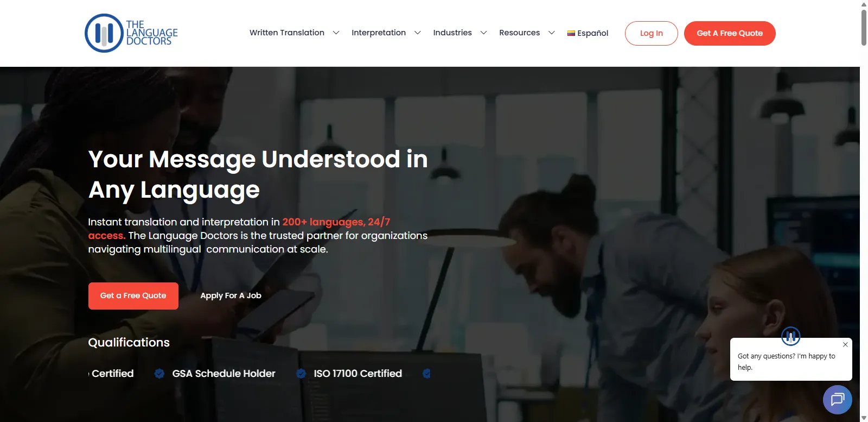Open the chat widget bubble icon
The height and width of the screenshot is (422, 868).
coord(837,400)
